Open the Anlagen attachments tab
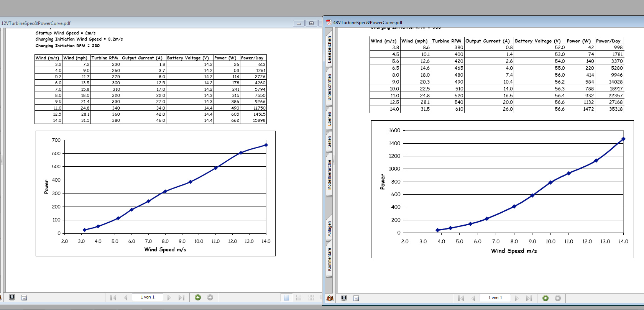This screenshot has height=310, width=644. [x=329, y=229]
